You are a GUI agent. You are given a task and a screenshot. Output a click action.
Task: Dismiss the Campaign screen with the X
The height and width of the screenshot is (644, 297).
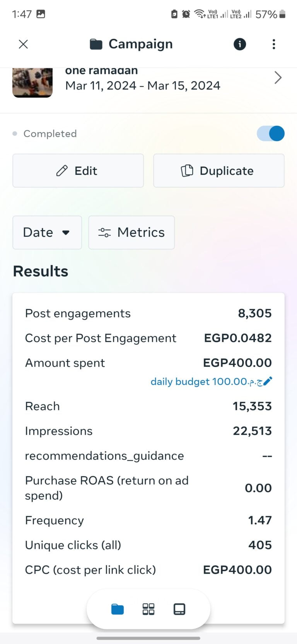tap(23, 44)
